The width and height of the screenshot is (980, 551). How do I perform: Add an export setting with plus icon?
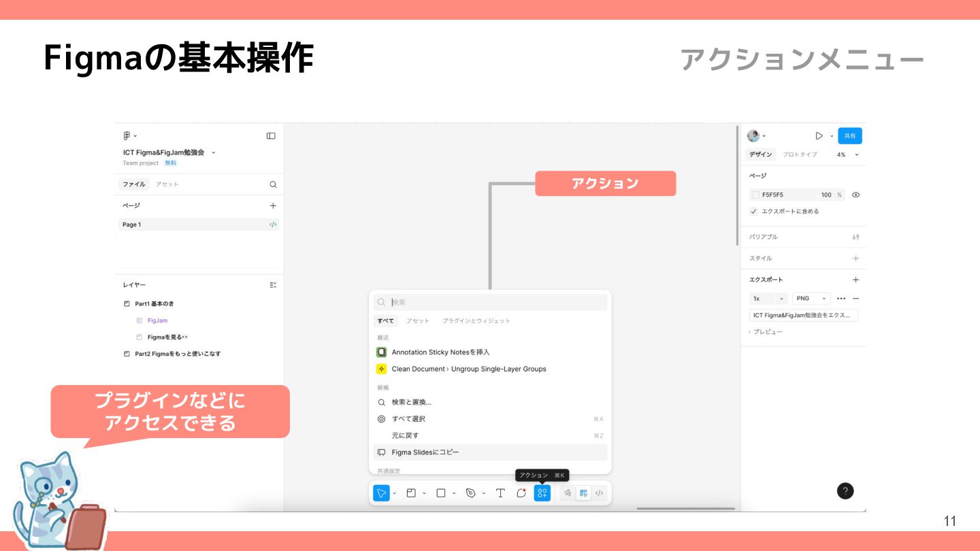855,280
